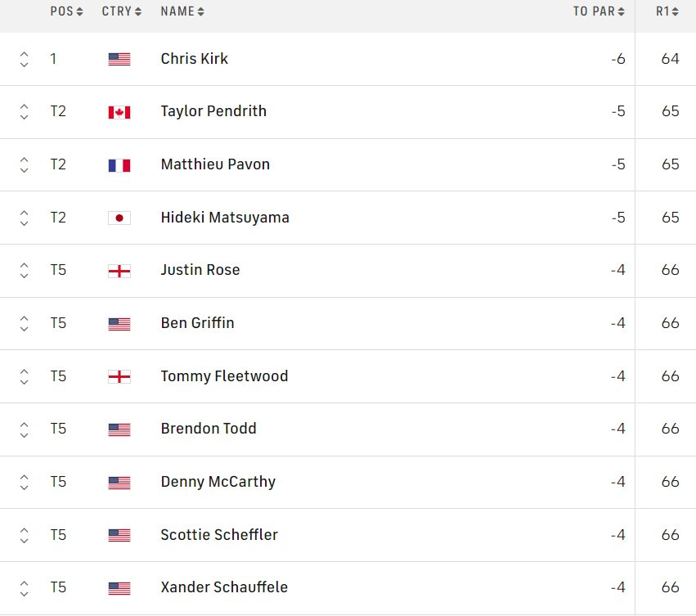The height and width of the screenshot is (616, 696).
Task: Sort the leaderboard by TO PAR
Action: (x=599, y=11)
